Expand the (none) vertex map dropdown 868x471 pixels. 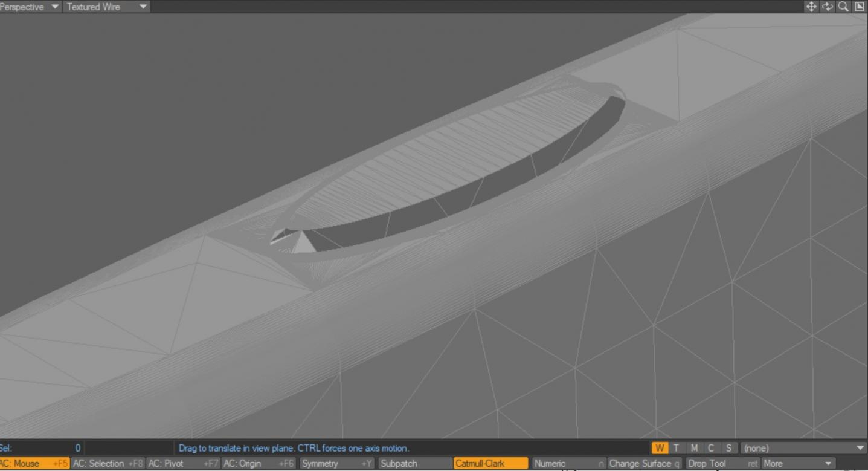803,448
